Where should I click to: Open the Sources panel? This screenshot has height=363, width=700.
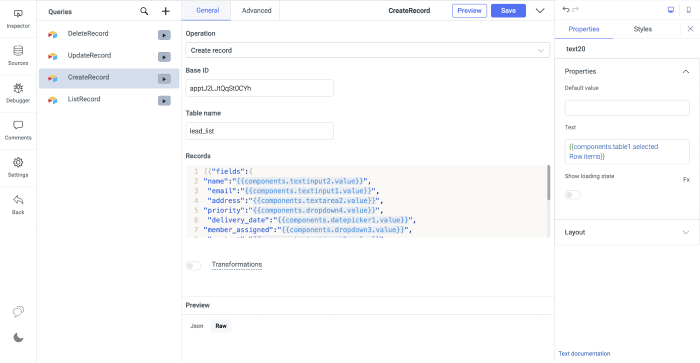tap(18, 55)
